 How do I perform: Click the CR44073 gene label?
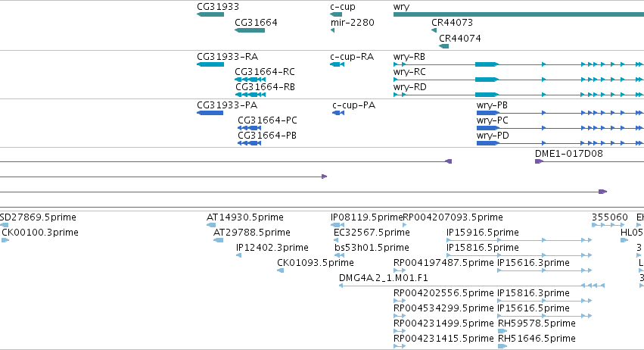pos(452,23)
